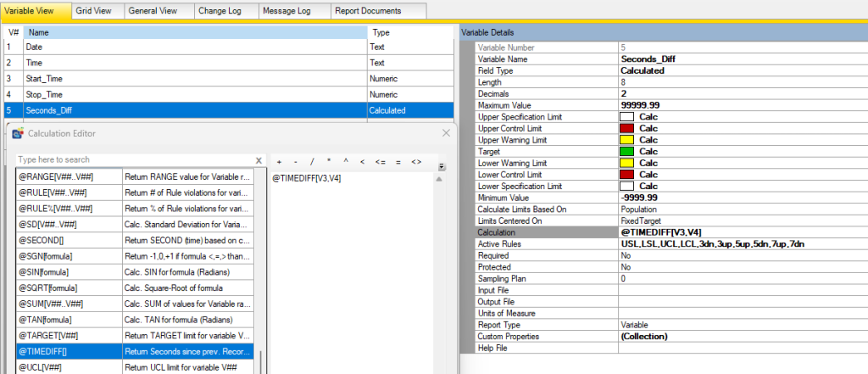The image size is (868, 374).
Task: Click the plus operator button
Action: pyautogui.click(x=279, y=161)
